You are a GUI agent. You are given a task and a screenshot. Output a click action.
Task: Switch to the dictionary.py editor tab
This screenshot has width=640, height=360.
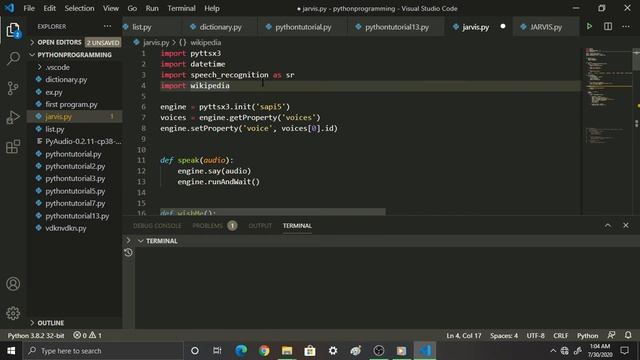pyautogui.click(x=220, y=27)
